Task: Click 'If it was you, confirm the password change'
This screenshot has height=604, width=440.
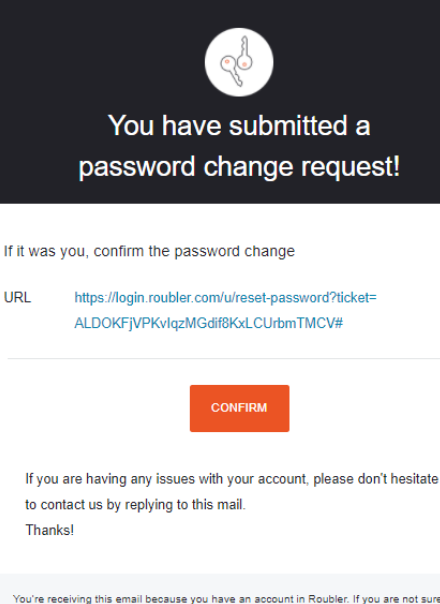Action: (x=149, y=251)
